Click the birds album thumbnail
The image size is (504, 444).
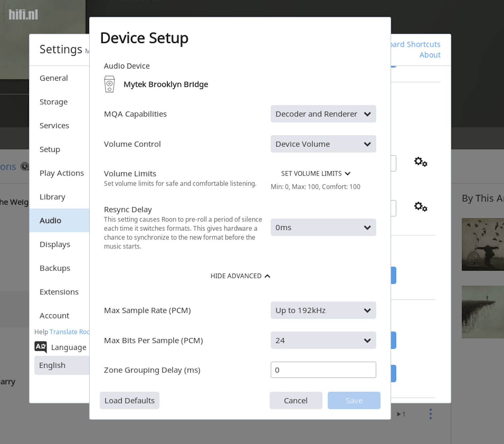click(x=483, y=244)
